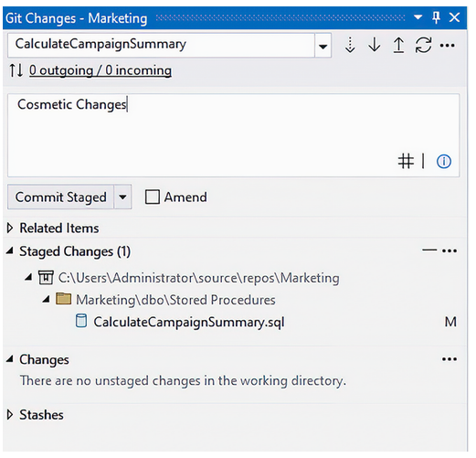
Task: Select CalculateCampaignSummary.sql in staged changes
Action: pyautogui.click(x=189, y=322)
